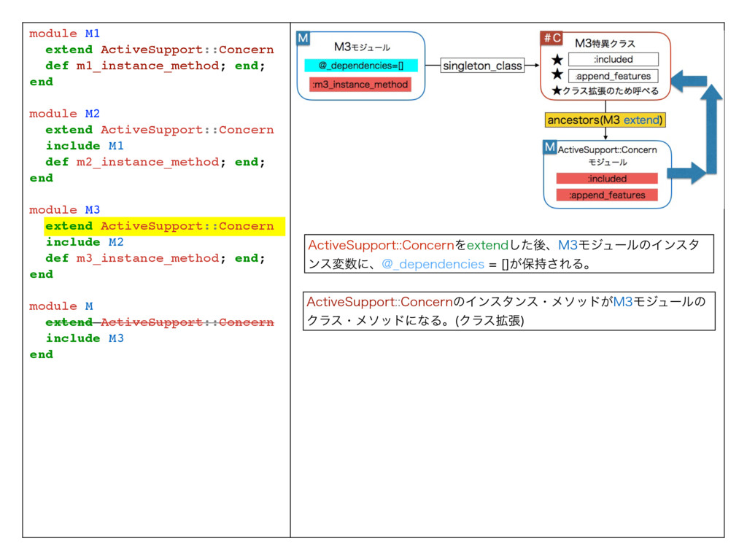Click the 'module M2' code line
Screen dimensions: 747x560
coord(64,113)
